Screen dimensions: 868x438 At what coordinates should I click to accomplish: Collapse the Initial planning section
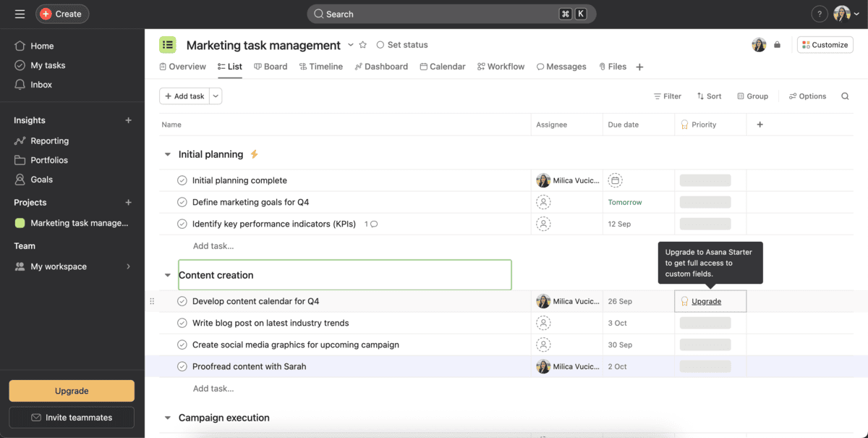[168, 155]
